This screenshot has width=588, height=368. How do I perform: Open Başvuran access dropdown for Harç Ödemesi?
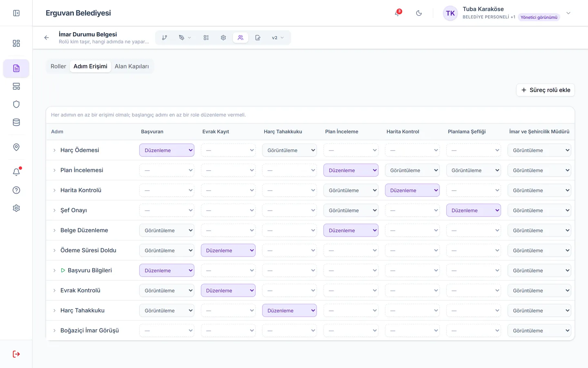(x=167, y=150)
